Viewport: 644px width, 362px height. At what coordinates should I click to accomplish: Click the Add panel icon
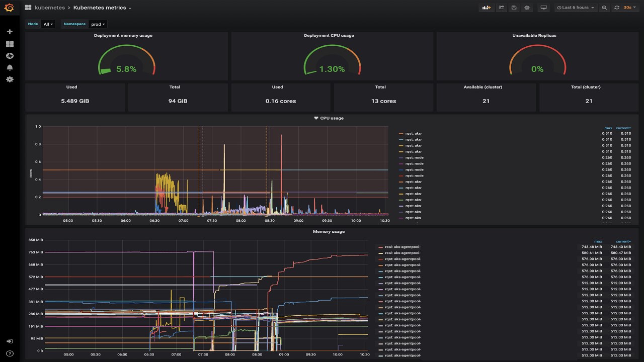coord(487,8)
